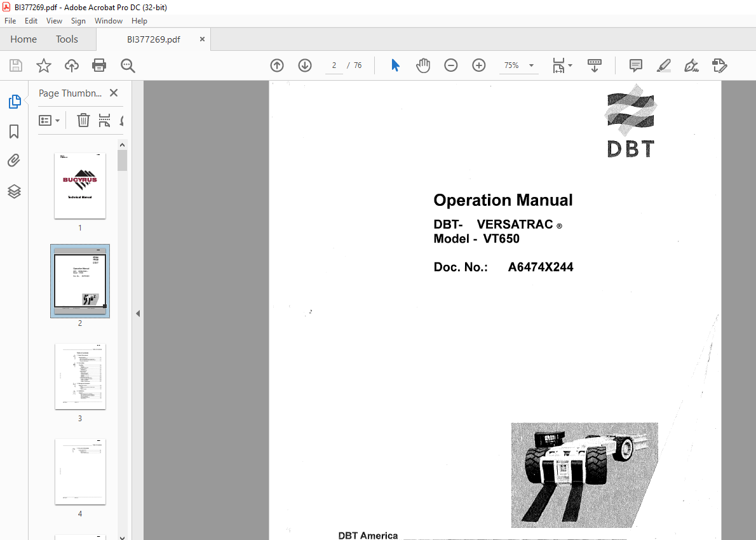The width and height of the screenshot is (756, 540).
Task: Add a comment with the speech bubble icon
Action: coord(636,65)
